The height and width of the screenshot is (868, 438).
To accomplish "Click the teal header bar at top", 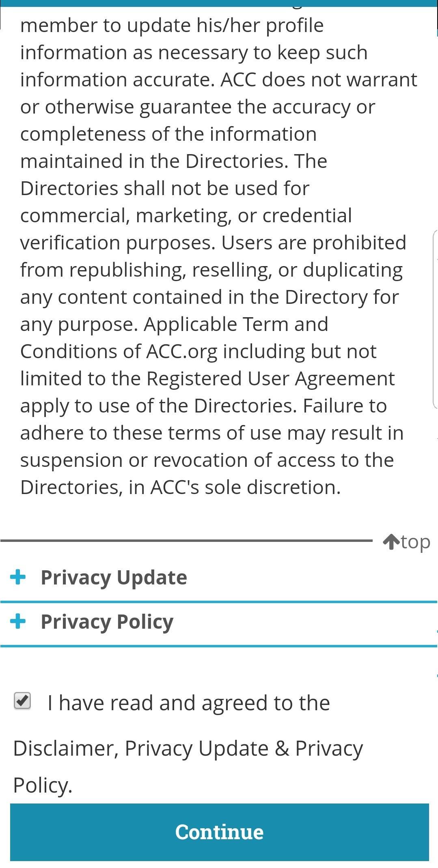I will point(219,3).
